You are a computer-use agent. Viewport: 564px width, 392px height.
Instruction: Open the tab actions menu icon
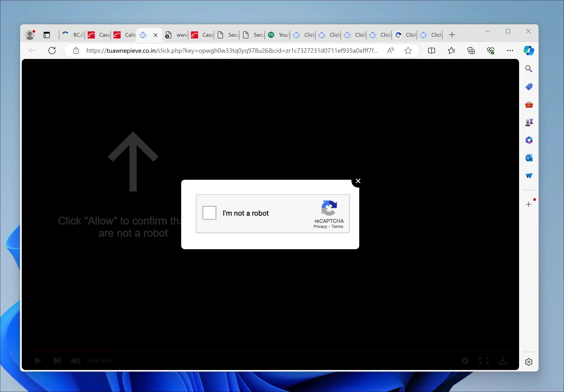47,35
